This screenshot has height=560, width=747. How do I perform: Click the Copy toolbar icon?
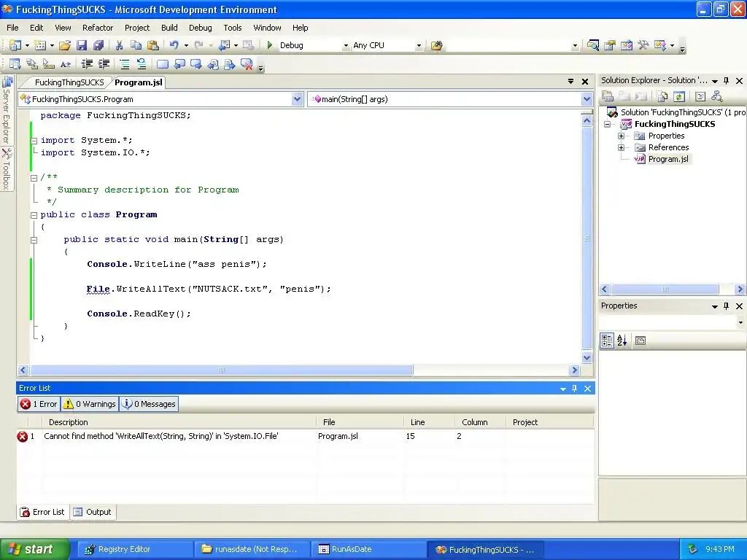(136, 45)
